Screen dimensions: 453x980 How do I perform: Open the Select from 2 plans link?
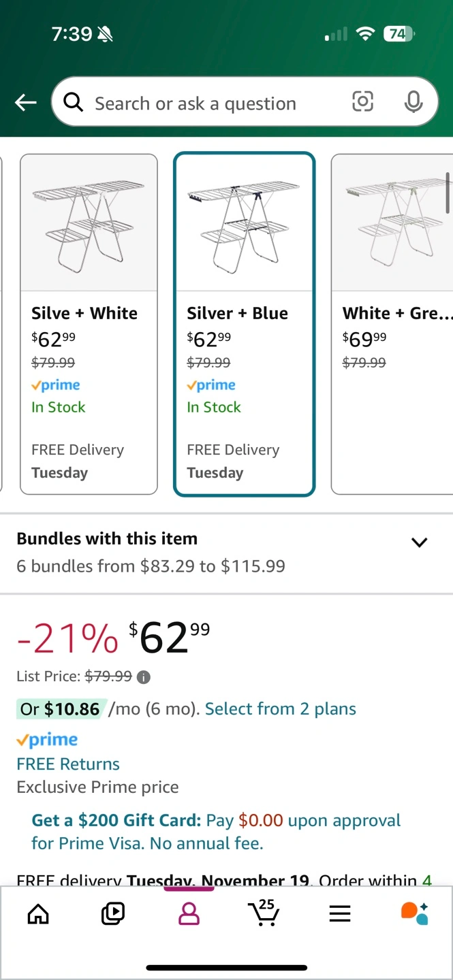pyautogui.click(x=280, y=709)
